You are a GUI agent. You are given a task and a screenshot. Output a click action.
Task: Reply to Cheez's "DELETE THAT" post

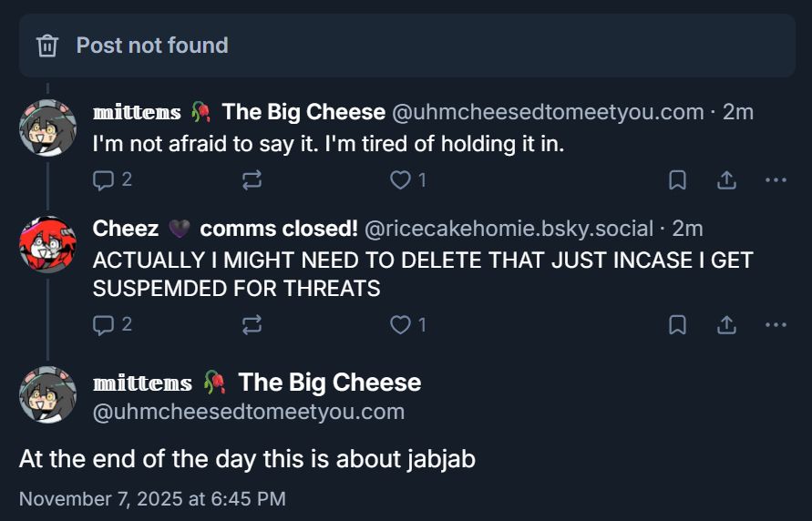coord(103,324)
